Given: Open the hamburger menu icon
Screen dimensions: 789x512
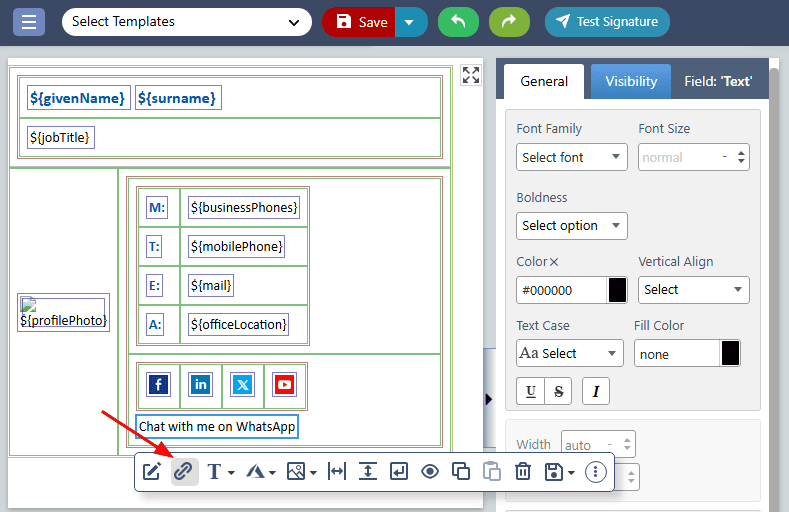Looking at the screenshot, I should click(28, 22).
